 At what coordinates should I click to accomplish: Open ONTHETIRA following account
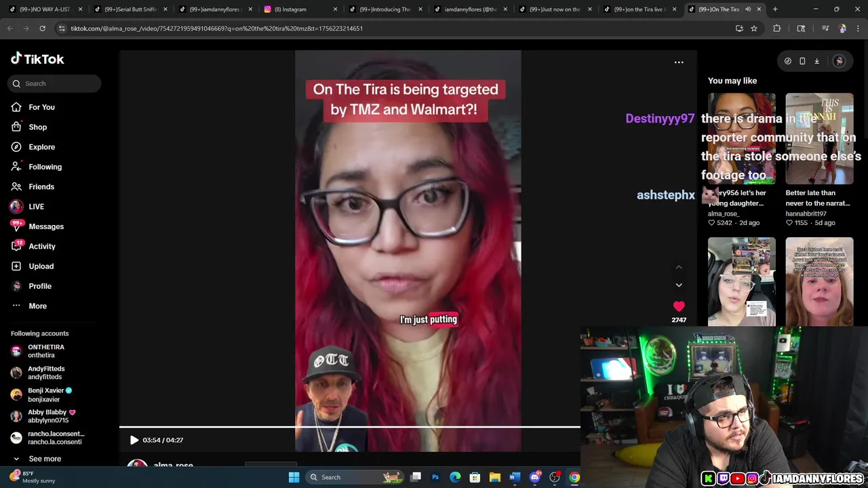(46, 351)
